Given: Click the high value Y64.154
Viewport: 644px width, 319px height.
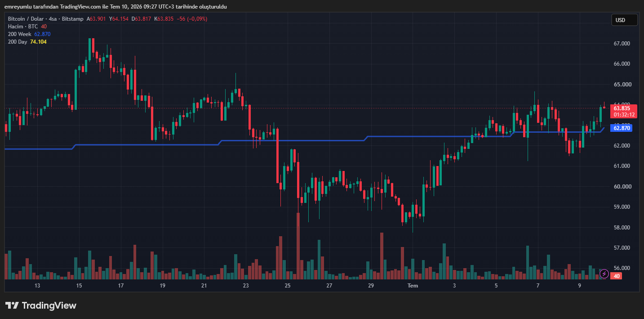Looking at the screenshot, I should point(119,19).
